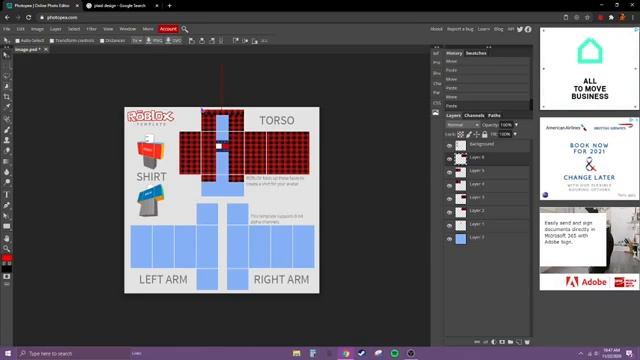Lock image pixels brush icon

coord(469,134)
